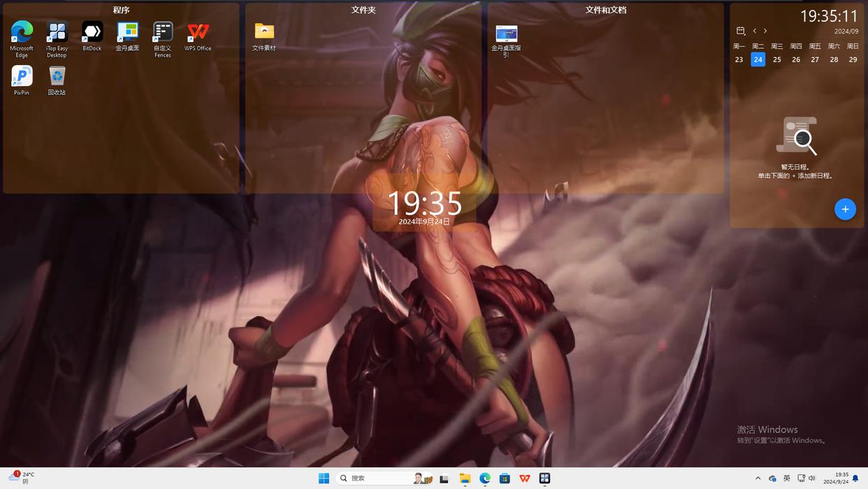Click the PixPin shortcut icon
Viewport: 868px width, 489px height.
(x=22, y=76)
